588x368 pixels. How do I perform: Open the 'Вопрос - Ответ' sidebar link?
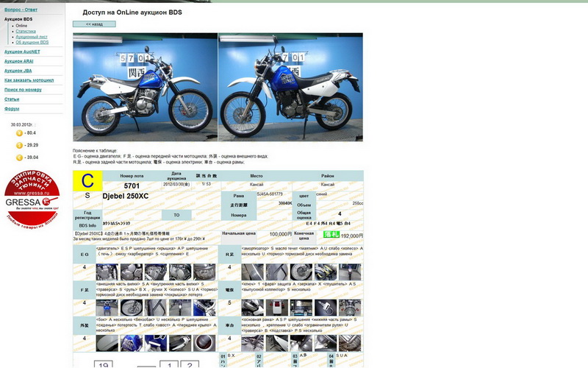click(x=21, y=10)
